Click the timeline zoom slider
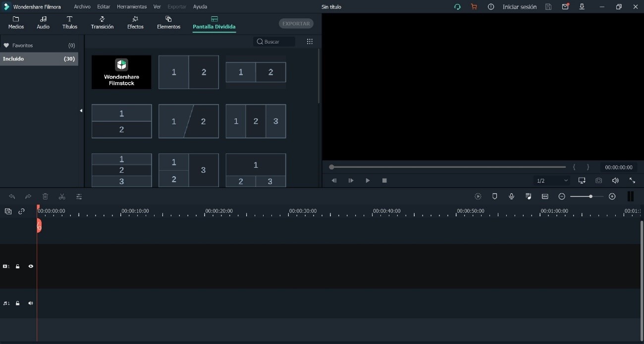 pos(587,197)
